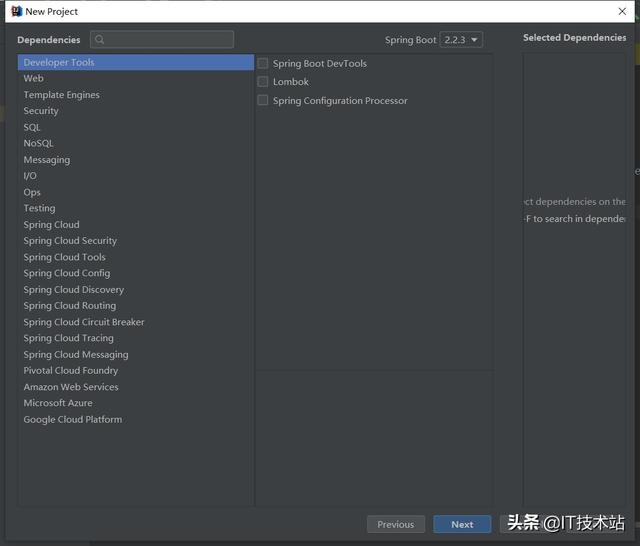Select the Web category

tap(136, 78)
